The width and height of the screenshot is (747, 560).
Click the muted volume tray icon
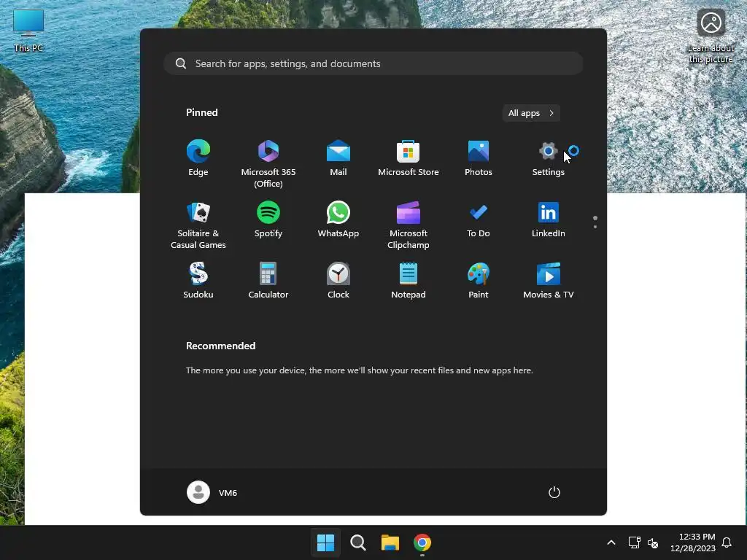[653, 542]
